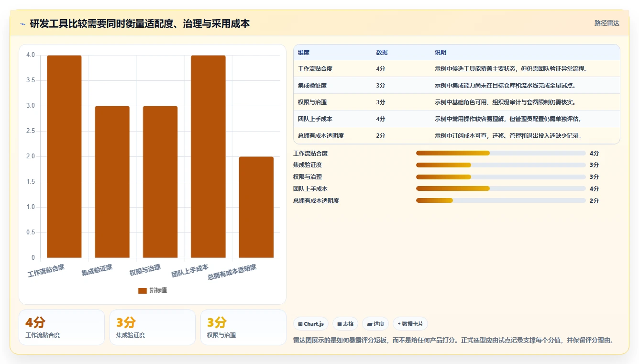Image resolution: width=639 pixels, height=364 pixels.
Task: Select the 权限与治理 table row cell
Action: pos(312,102)
